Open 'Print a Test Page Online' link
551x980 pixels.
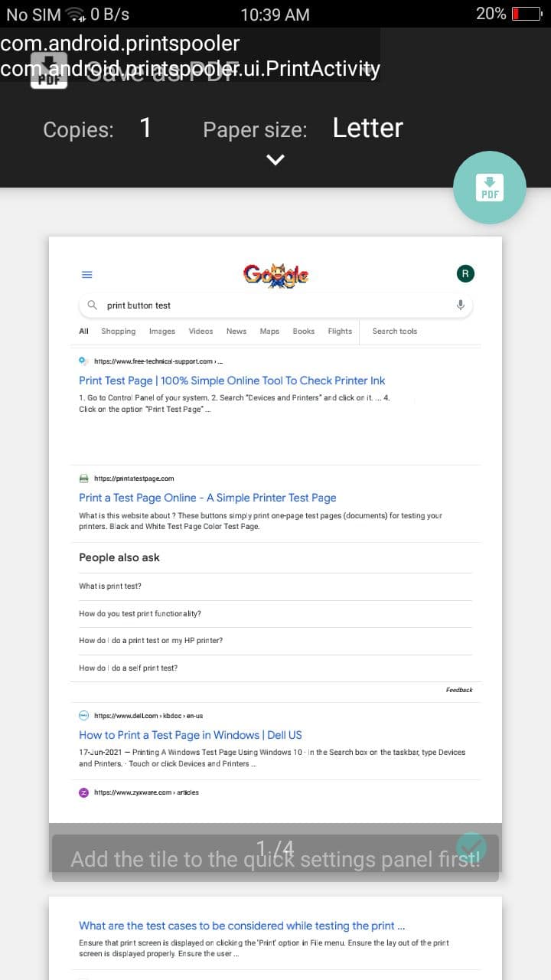[207, 498]
